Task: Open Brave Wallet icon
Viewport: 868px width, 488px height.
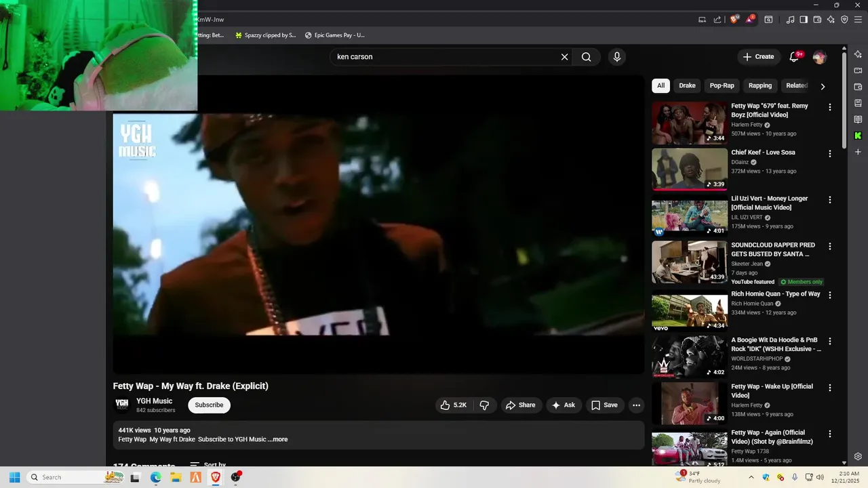Action: tap(817, 20)
